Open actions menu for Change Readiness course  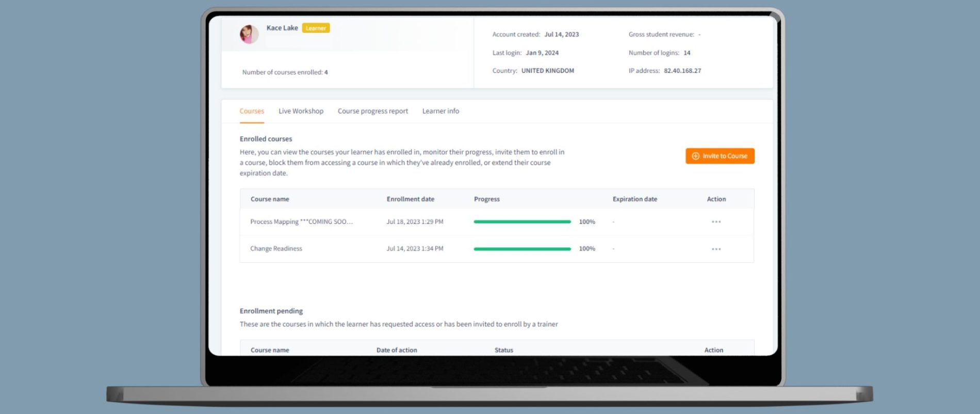716,249
